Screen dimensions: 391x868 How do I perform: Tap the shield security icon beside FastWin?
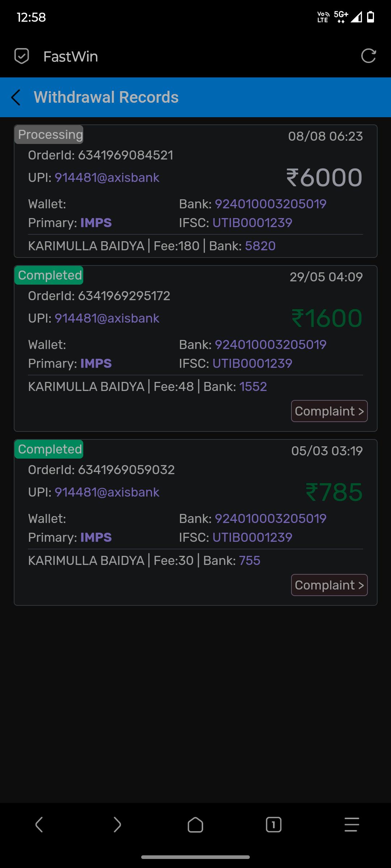[x=22, y=56]
